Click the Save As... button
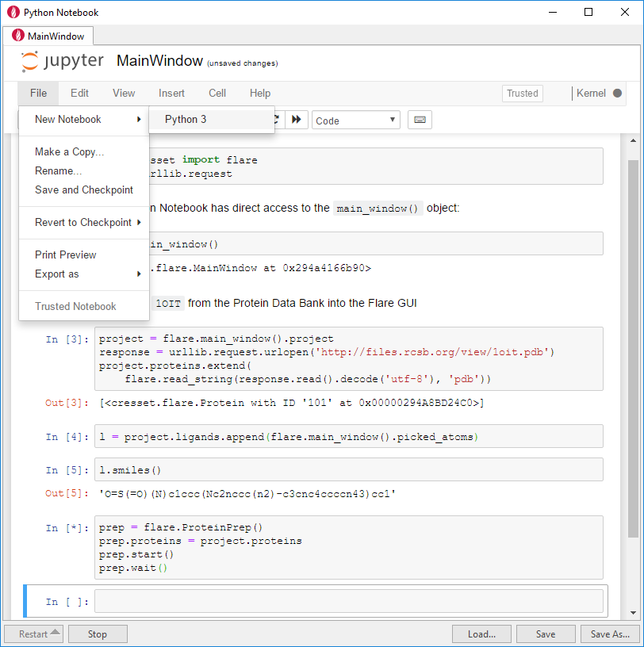The image size is (644, 647). (610, 634)
